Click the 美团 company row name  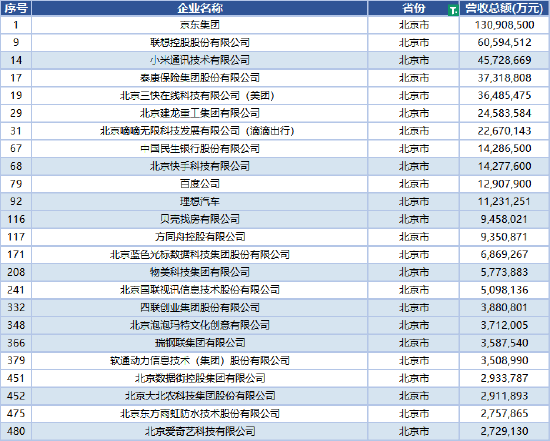[x=200, y=95]
